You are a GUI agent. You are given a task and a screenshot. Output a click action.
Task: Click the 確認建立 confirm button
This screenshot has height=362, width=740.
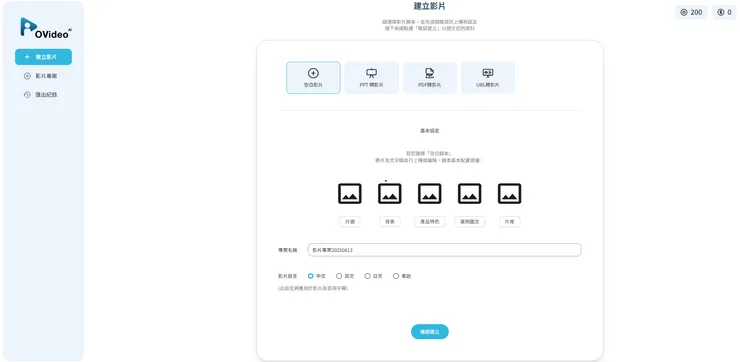coord(429,332)
